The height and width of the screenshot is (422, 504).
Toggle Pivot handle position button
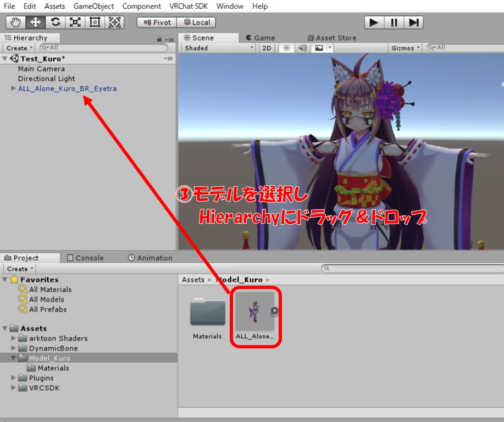click(x=157, y=23)
